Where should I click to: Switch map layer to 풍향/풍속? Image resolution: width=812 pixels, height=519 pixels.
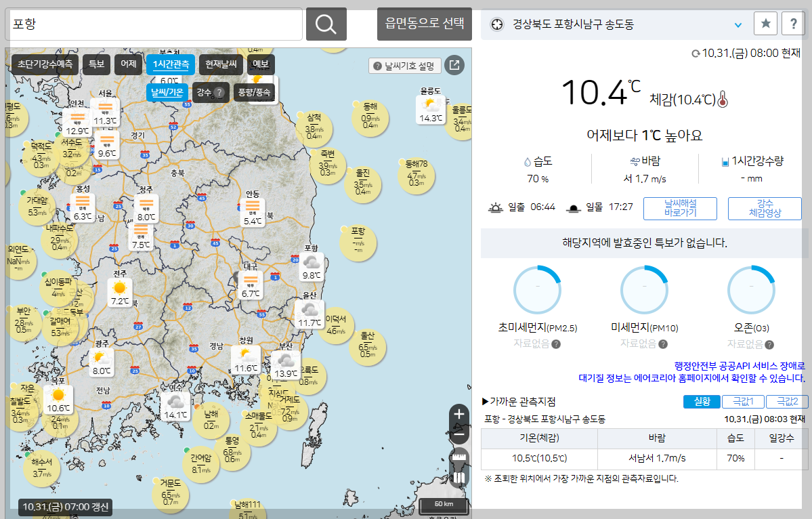[254, 92]
